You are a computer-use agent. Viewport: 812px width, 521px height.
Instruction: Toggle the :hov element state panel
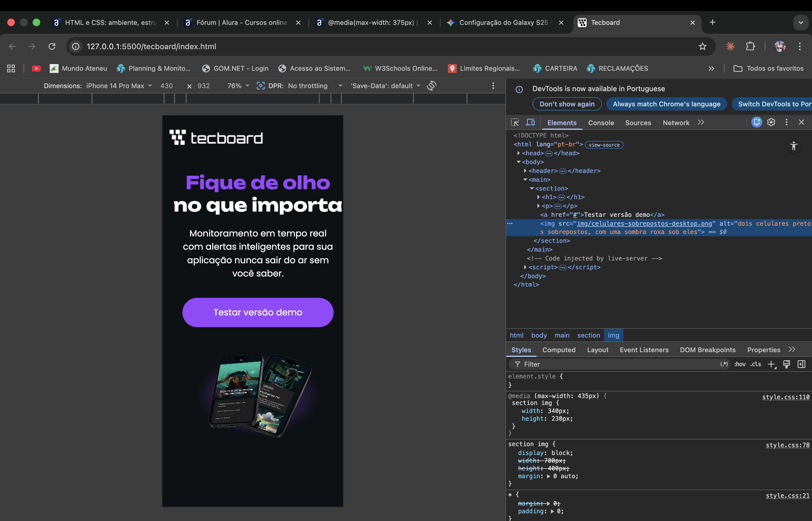click(740, 364)
